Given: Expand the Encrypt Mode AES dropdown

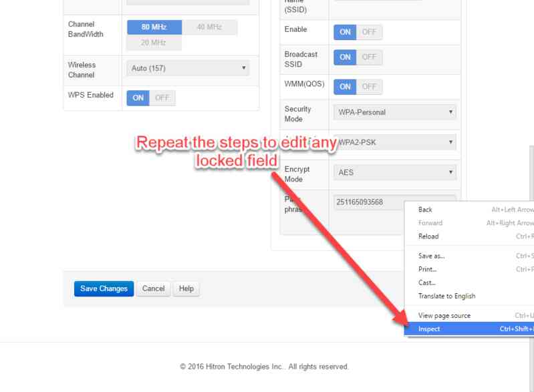Looking at the screenshot, I should 394,172.
